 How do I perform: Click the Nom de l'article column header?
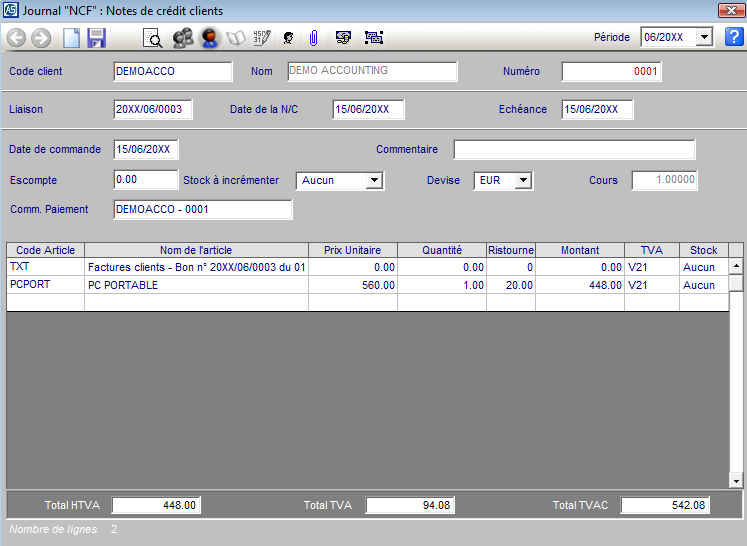coord(196,250)
